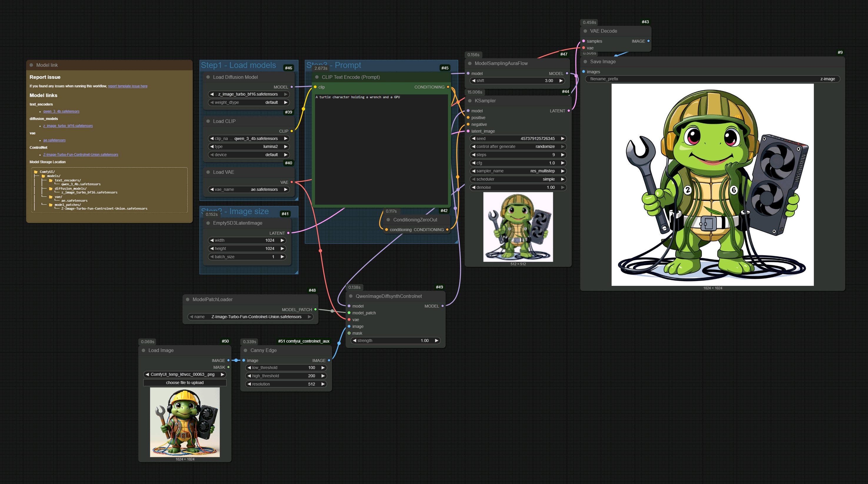Increase ModelSamplingAuraFlow shift with right arrow

561,81
